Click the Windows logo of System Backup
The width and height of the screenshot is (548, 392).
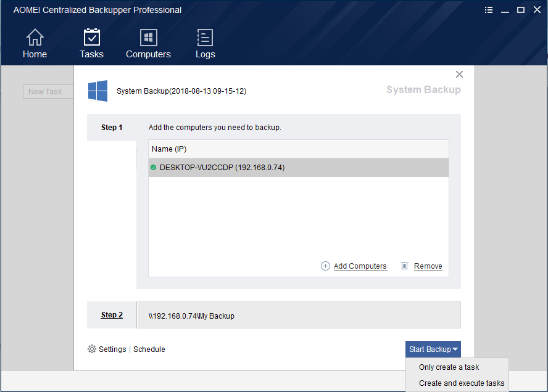click(x=98, y=91)
